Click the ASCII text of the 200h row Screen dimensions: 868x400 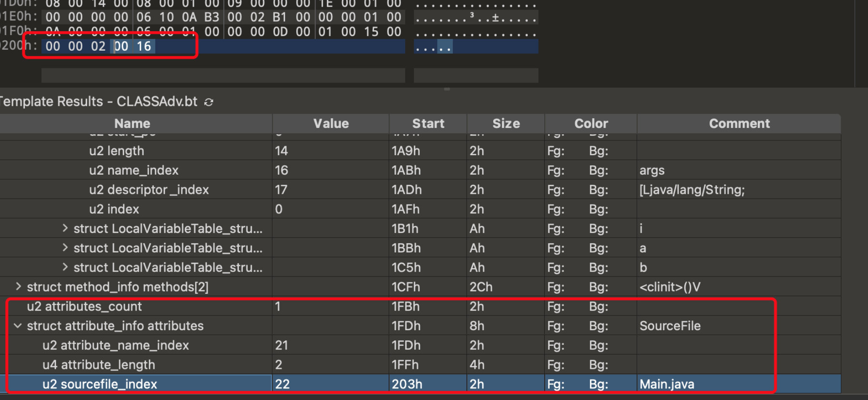tap(434, 47)
